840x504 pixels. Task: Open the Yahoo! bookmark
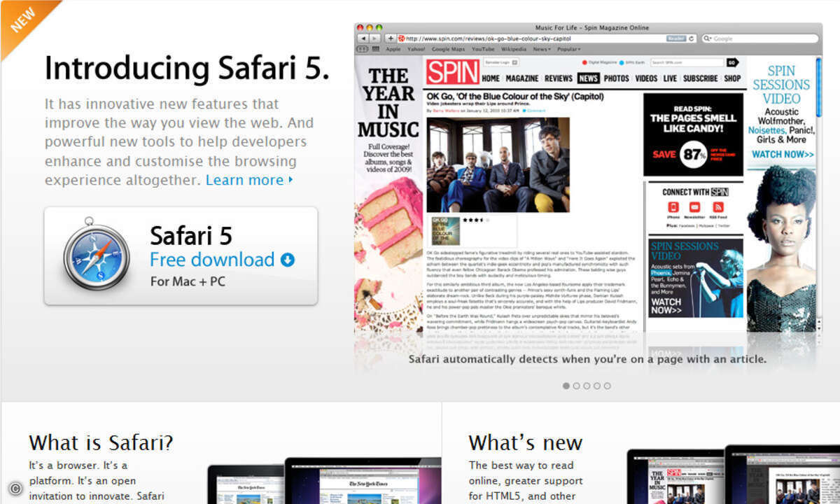(416, 49)
